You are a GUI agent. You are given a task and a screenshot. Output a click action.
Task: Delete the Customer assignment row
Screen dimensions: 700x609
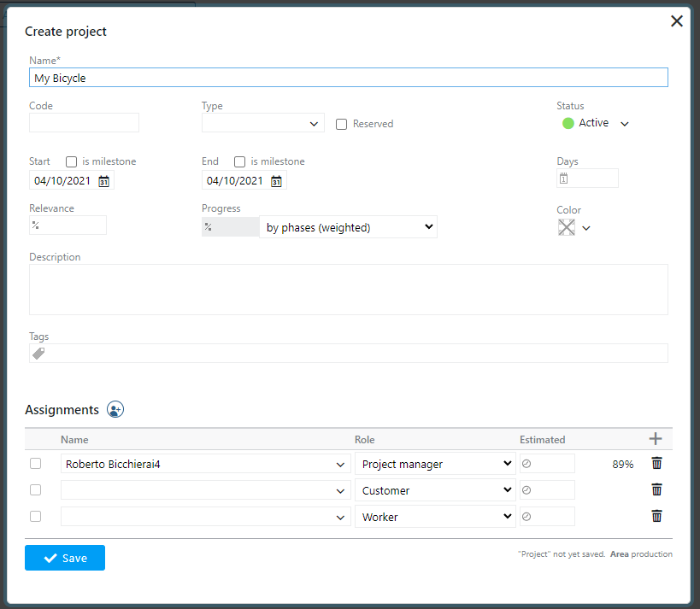coord(656,490)
